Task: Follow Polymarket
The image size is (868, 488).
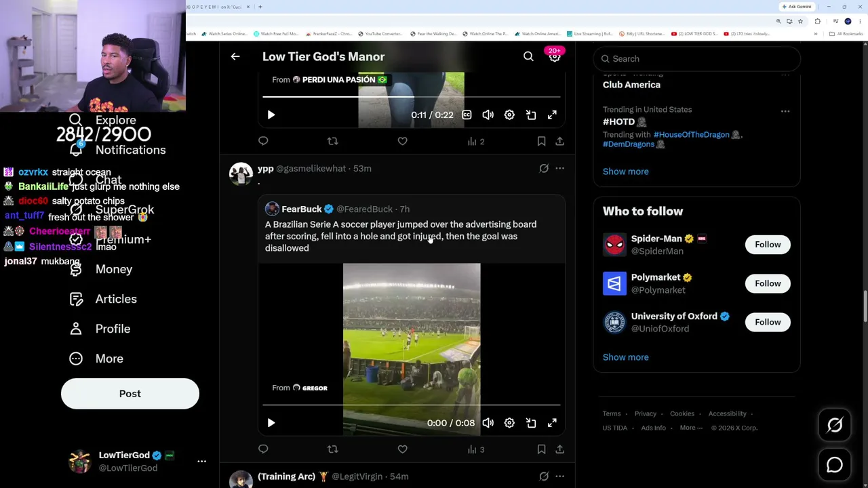Action: click(768, 283)
